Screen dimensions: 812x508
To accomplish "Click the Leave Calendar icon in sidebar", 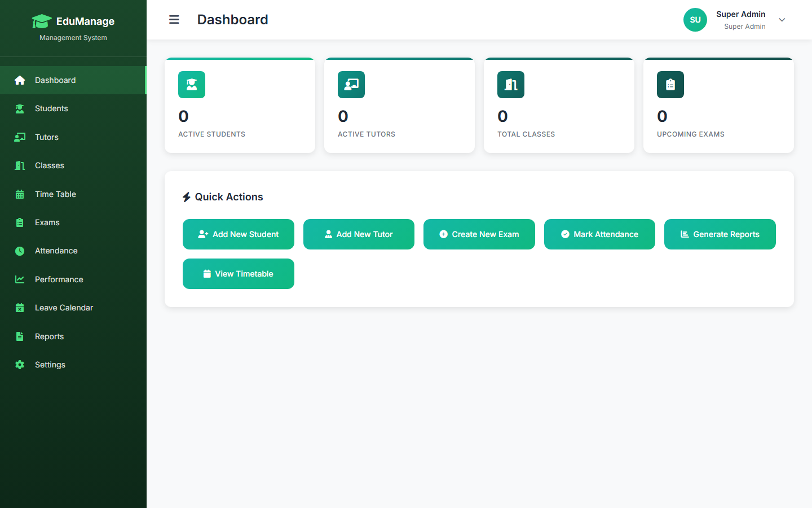I will [20, 308].
